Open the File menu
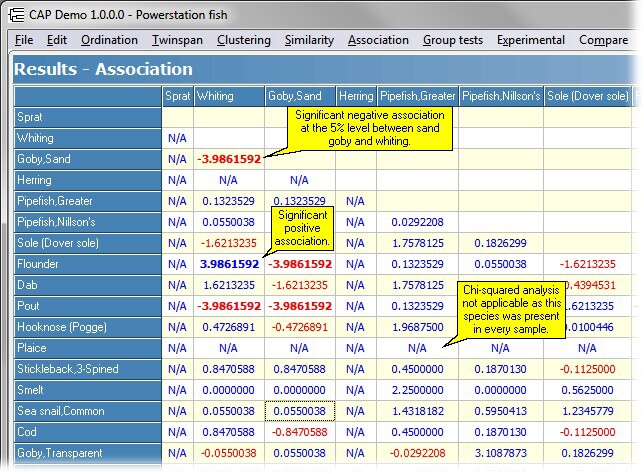 click(24, 40)
